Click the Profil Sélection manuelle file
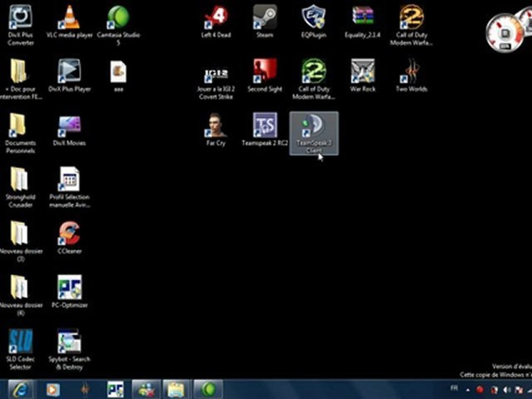This screenshot has width=532, height=399. point(69,187)
